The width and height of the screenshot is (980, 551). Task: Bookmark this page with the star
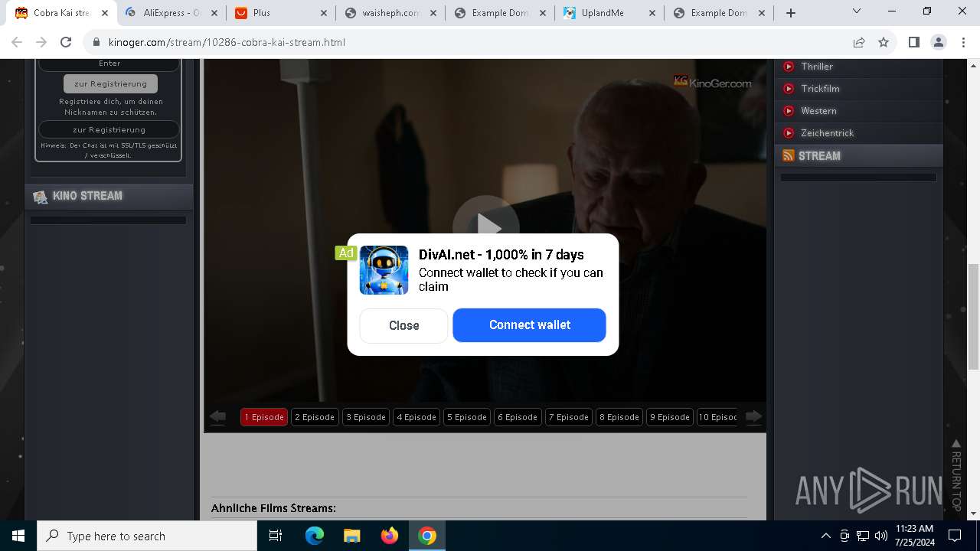(884, 42)
